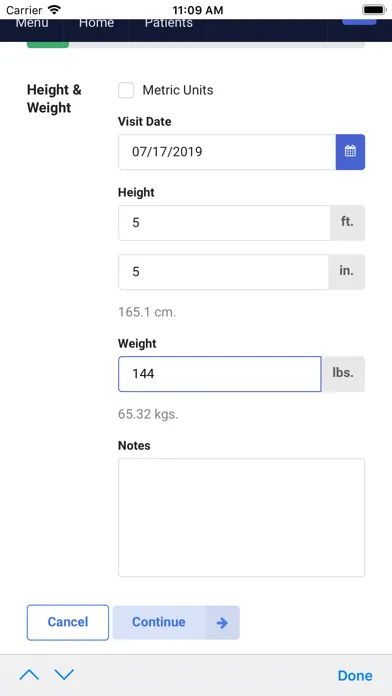Enable the Metric Units checkbox

[x=126, y=90]
